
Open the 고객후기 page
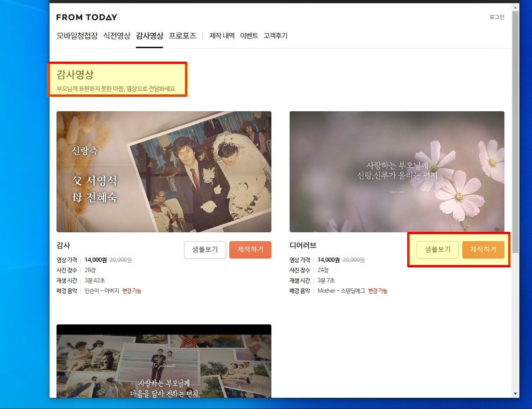276,36
